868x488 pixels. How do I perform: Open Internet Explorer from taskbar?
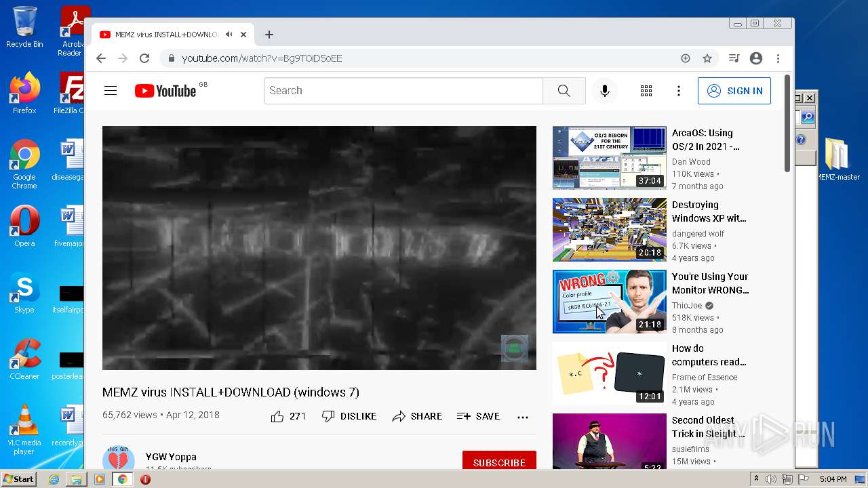[x=54, y=479]
